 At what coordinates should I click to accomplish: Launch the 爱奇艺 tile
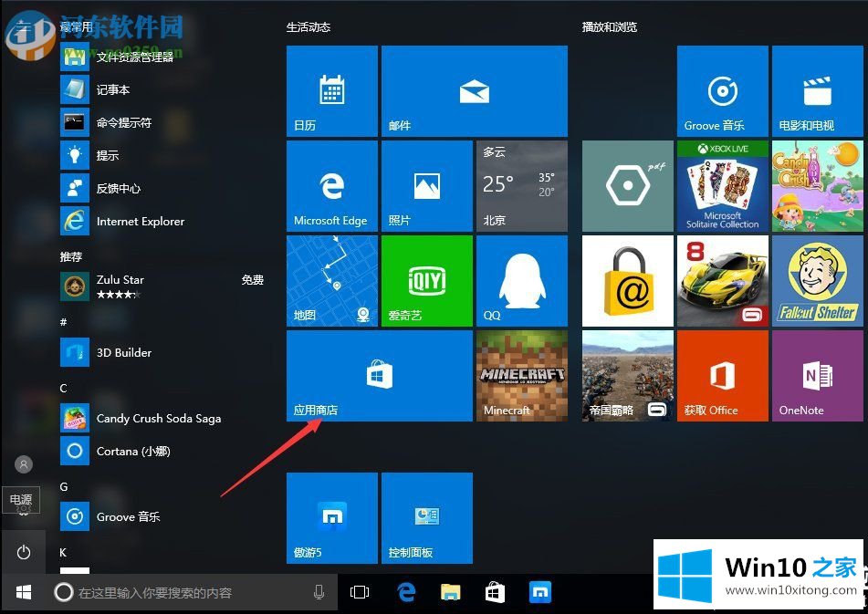[427, 281]
